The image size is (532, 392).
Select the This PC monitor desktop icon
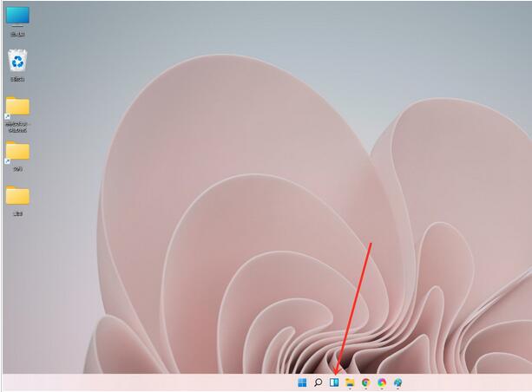[x=17, y=22]
